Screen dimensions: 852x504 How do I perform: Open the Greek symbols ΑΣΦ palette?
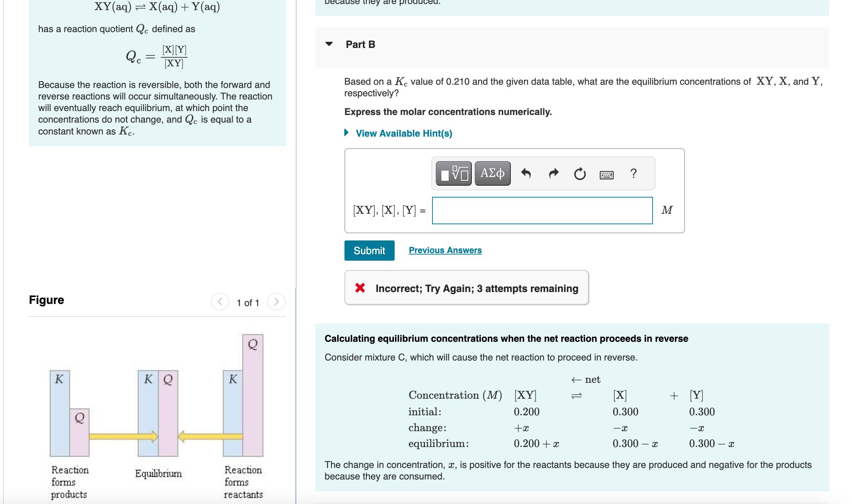[x=492, y=174]
